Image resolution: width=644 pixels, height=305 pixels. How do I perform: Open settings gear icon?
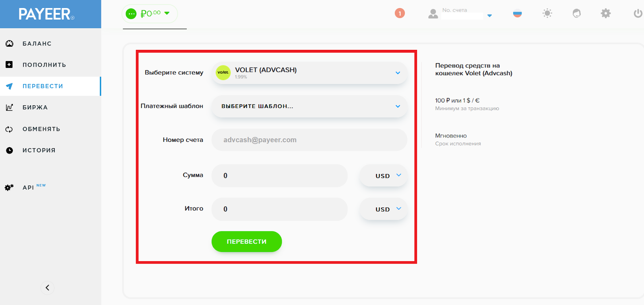606,13
